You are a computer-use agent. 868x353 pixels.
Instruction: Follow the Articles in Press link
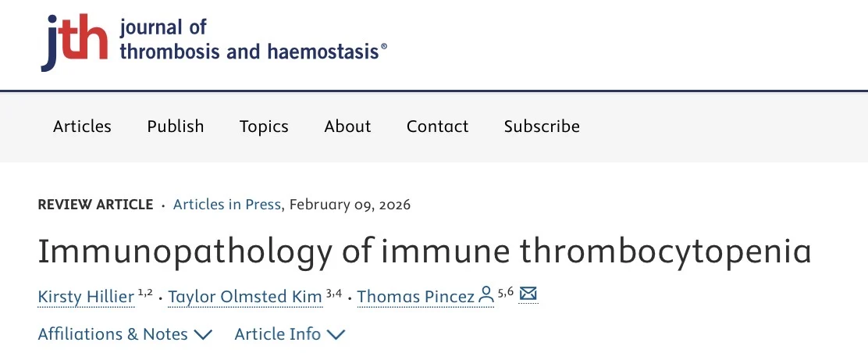[x=226, y=205]
